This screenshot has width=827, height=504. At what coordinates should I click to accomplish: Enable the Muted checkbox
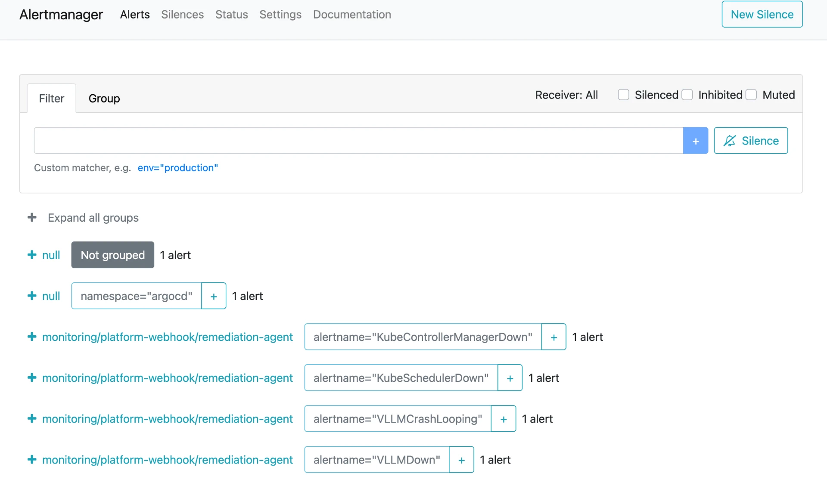click(751, 95)
